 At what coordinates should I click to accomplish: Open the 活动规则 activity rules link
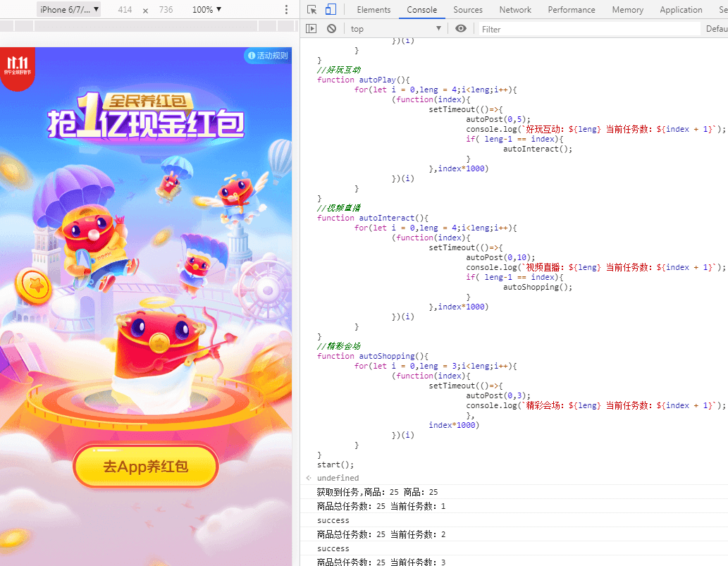[268, 56]
